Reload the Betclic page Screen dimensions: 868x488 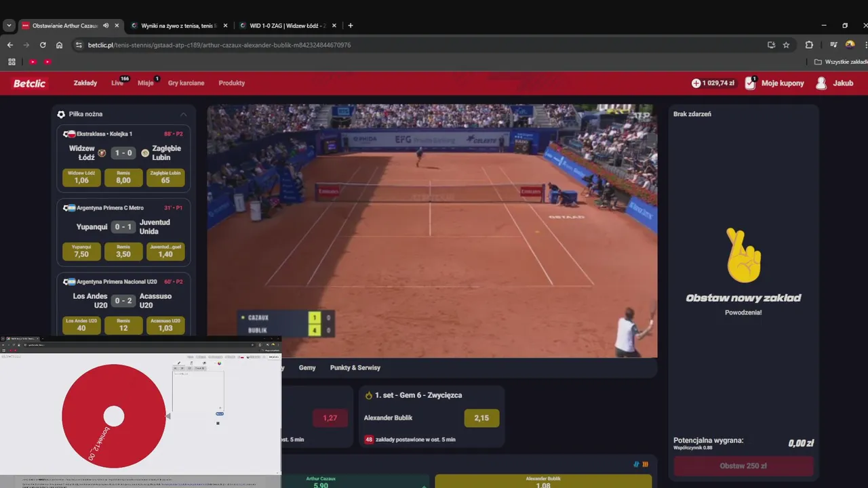tap(43, 45)
